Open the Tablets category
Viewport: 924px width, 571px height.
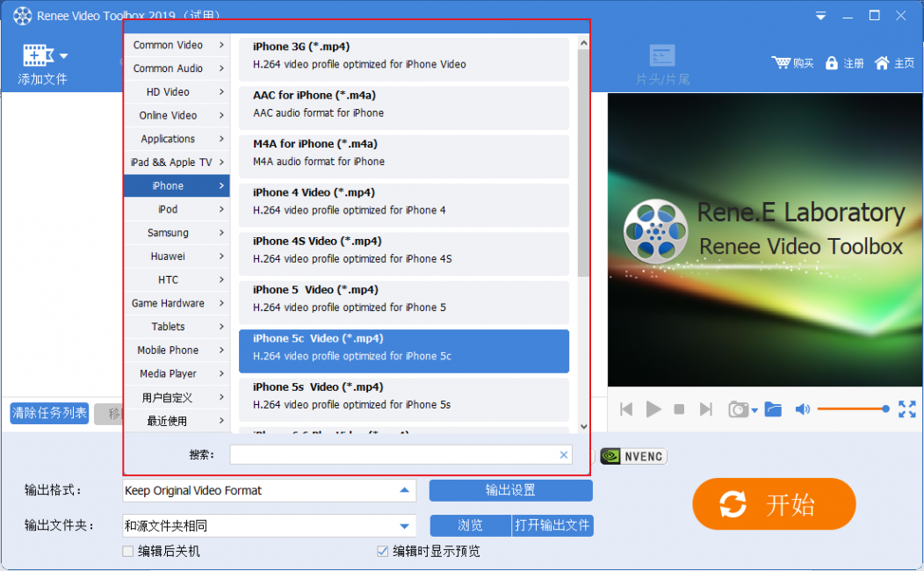[177, 327]
